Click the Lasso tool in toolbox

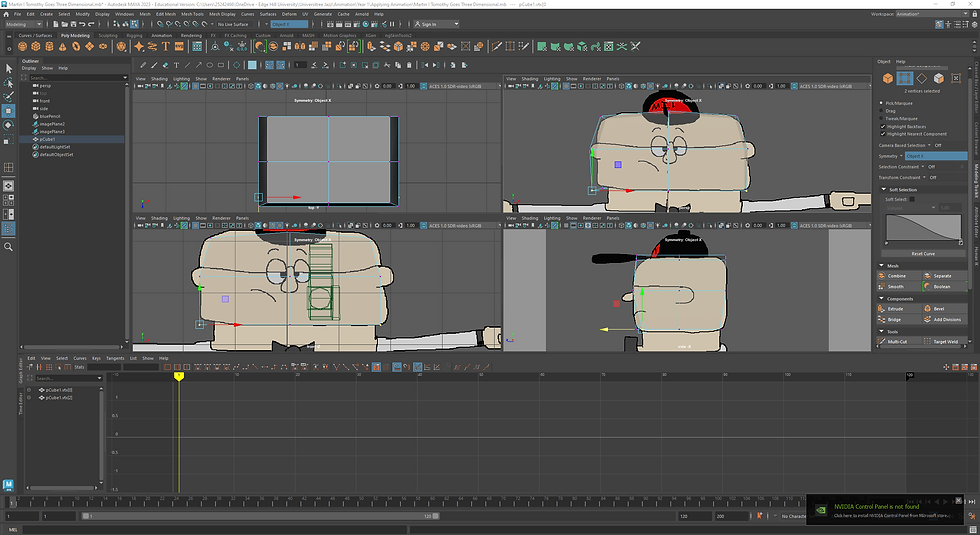coord(9,82)
